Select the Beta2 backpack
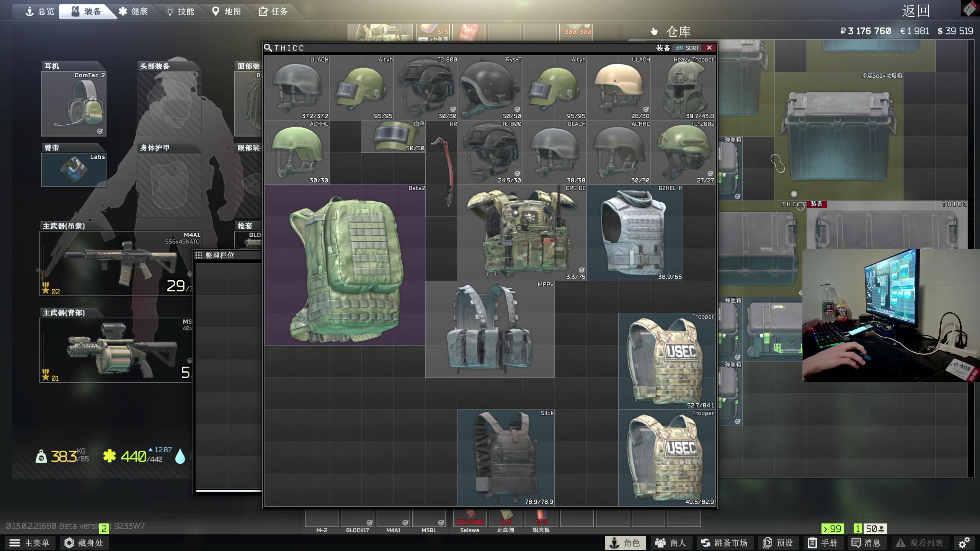This screenshot has height=551, width=980. pos(345,265)
